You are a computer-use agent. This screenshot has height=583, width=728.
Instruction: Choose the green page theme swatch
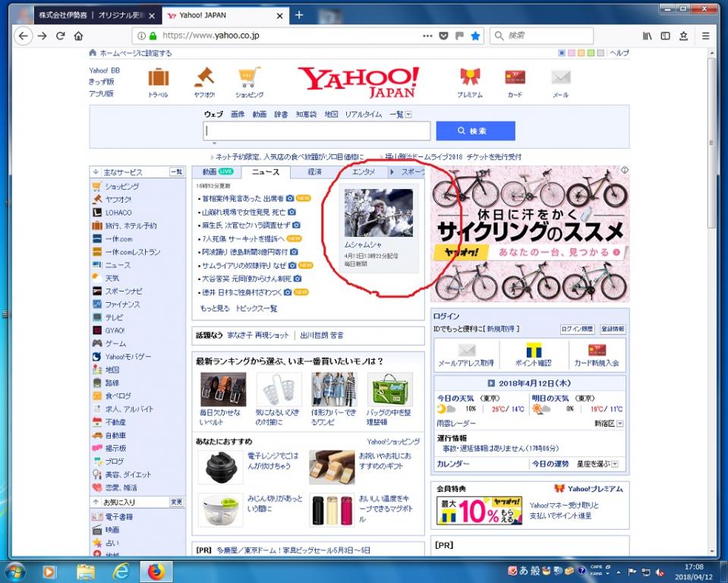[591, 53]
